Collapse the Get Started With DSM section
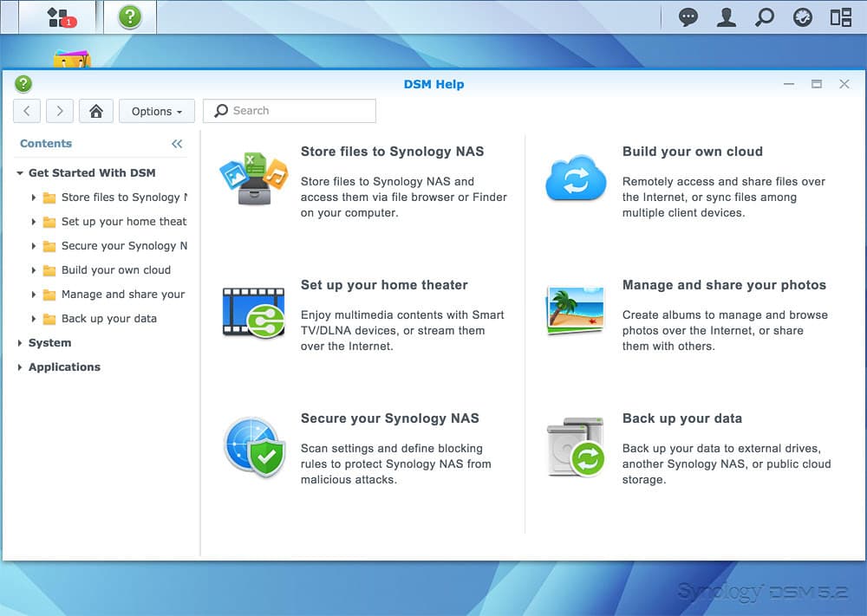This screenshot has width=867, height=616. pyautogui.click(x=20, y=173)
